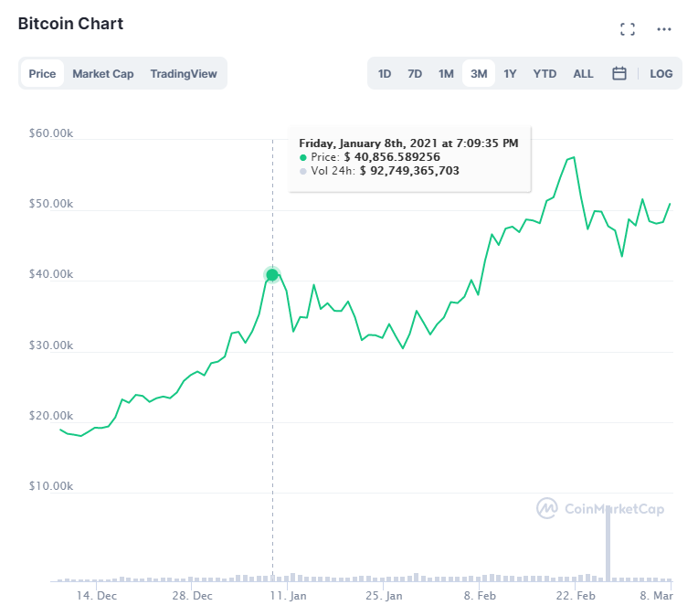698x616 pixels.
Task: Click the price peak near 22 Feb
Action: pos(573,157)
